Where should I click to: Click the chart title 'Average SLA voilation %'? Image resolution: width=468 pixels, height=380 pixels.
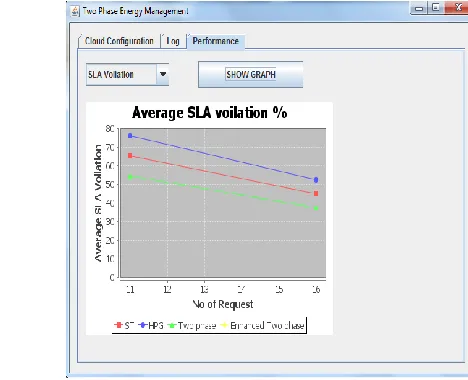(210, 113)
